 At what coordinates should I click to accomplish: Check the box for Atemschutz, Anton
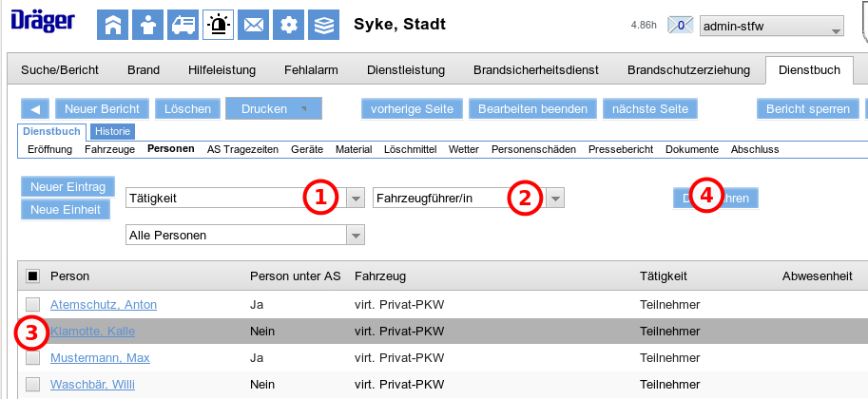[x=32, y=305]
